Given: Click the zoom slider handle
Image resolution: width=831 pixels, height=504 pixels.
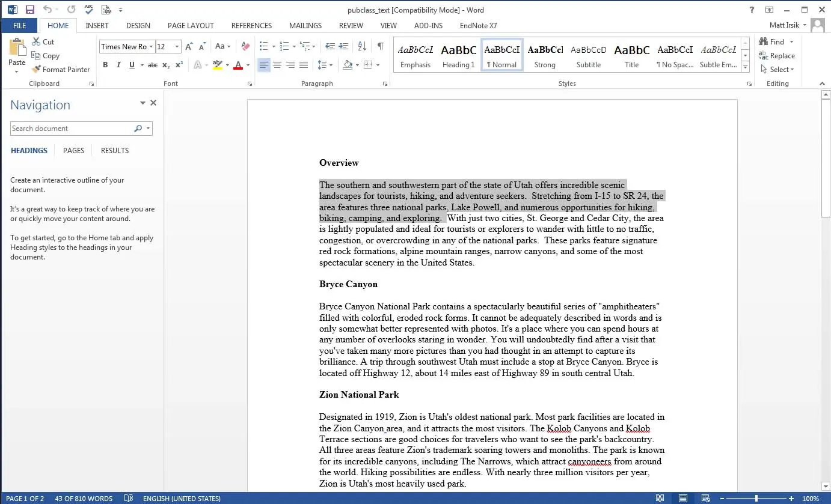Looking at the screenshot, I should [756, 498].
